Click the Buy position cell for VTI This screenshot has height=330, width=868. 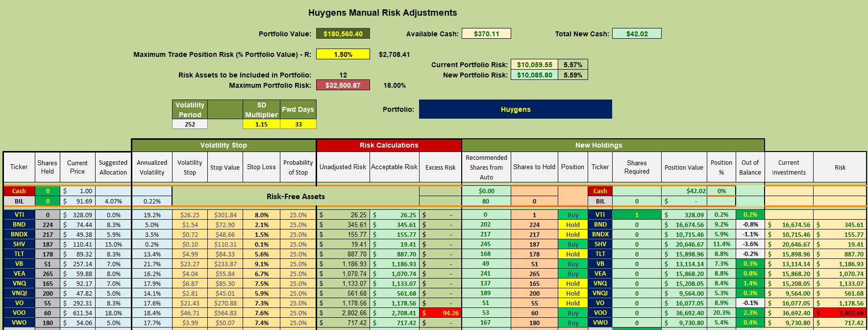point(572,215)
